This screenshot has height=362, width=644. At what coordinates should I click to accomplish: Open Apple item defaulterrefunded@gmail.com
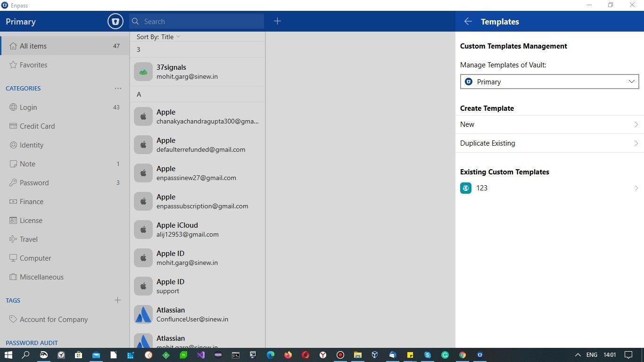[x=198, y=145]
